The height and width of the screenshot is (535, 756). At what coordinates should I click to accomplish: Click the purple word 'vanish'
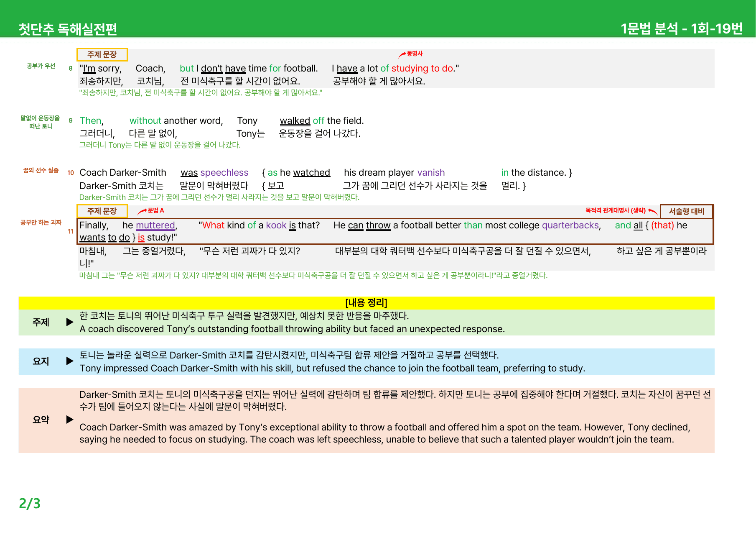pyautogui.click(x=431, y=172)
